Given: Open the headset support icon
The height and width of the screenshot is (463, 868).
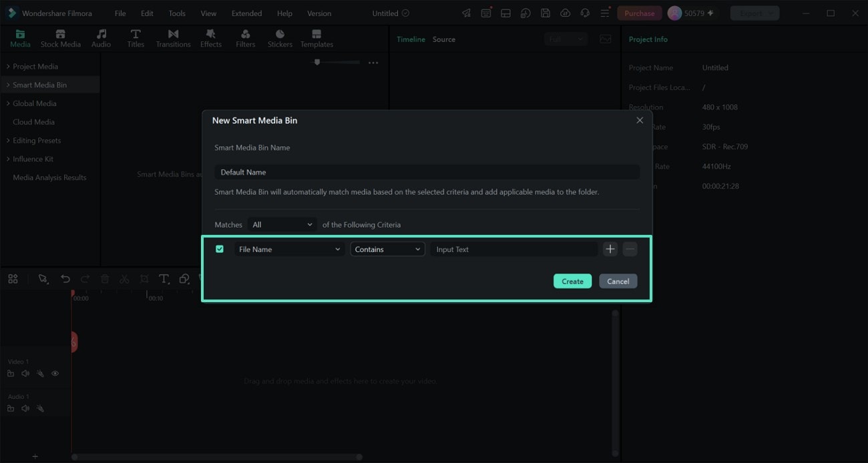Looking at the screenshot, I should [x=585, y=13].
